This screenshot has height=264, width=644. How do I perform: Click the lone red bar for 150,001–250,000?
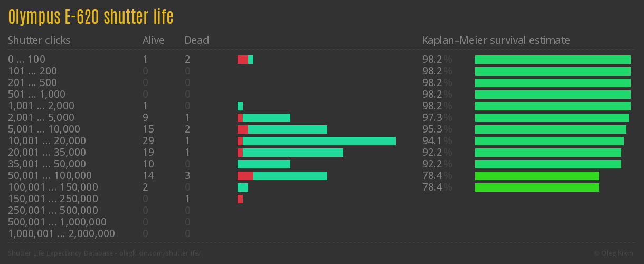tap(240, 199)
